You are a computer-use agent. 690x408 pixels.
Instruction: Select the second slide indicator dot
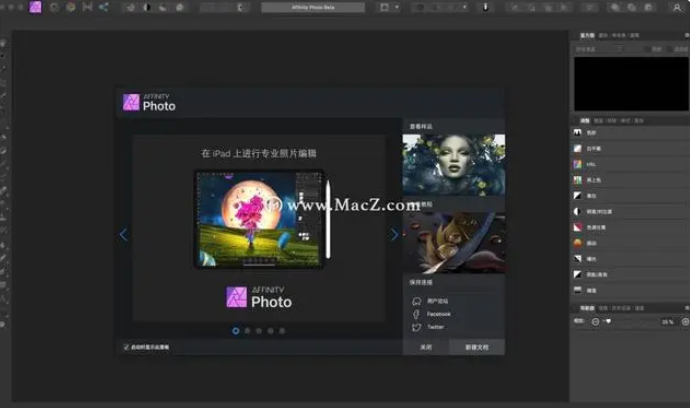(247, 331)
